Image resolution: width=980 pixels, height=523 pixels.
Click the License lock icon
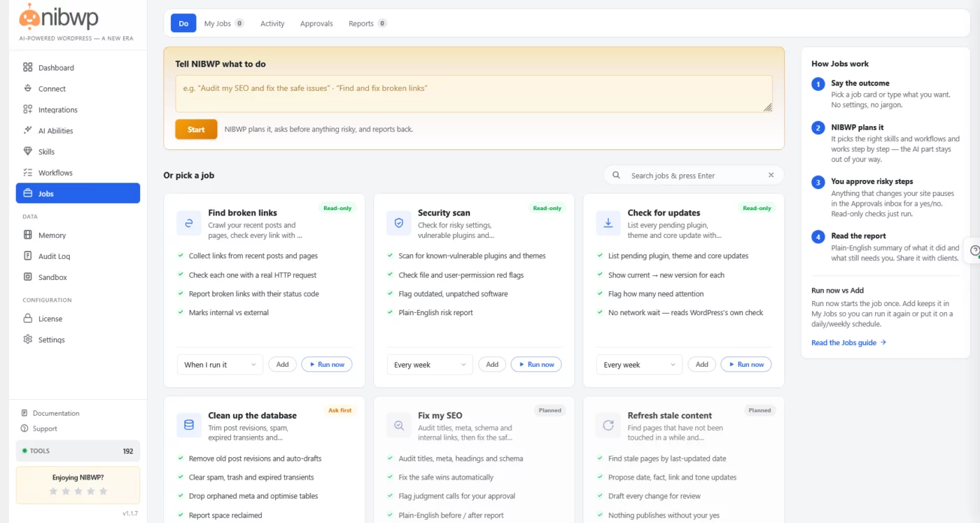coord(28,319)
